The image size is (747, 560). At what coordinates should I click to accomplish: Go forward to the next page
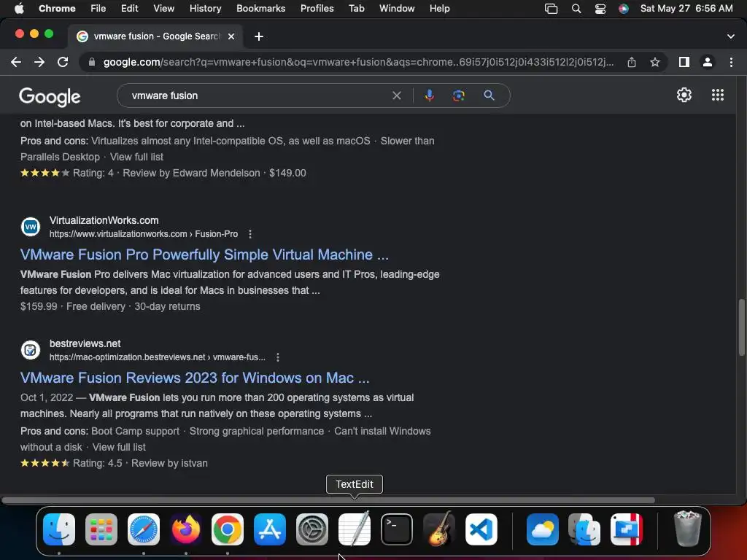(39, 62)
